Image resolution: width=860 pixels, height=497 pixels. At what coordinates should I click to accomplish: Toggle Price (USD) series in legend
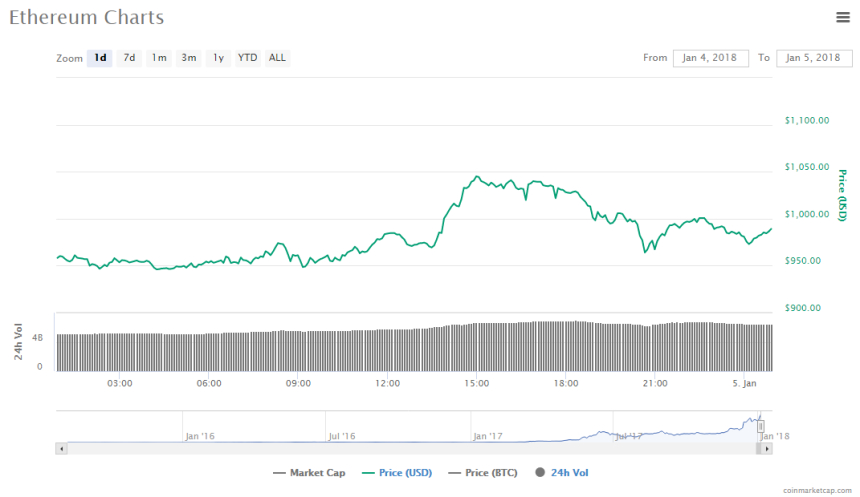click(397, 473)
